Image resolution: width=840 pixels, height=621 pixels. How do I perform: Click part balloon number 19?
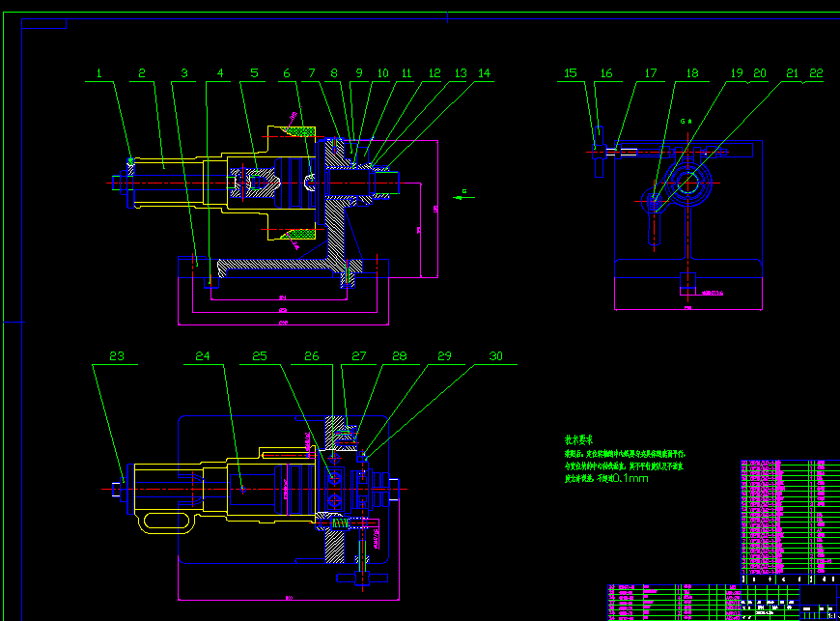(x=737, y=73)
